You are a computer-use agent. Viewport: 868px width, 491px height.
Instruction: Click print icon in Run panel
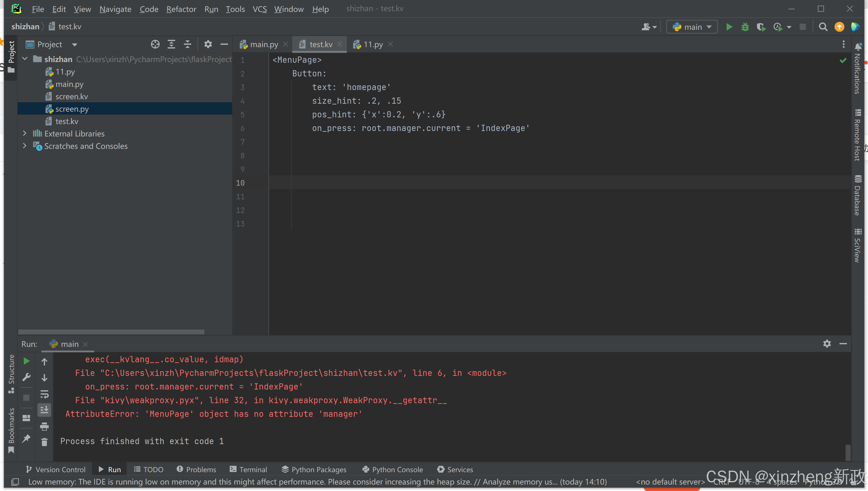(x=44, y=426)
